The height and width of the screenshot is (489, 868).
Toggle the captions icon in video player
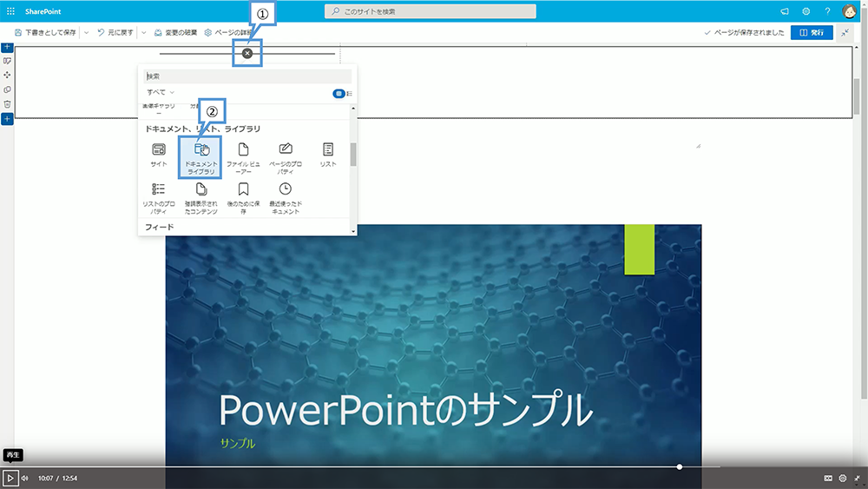828,478
